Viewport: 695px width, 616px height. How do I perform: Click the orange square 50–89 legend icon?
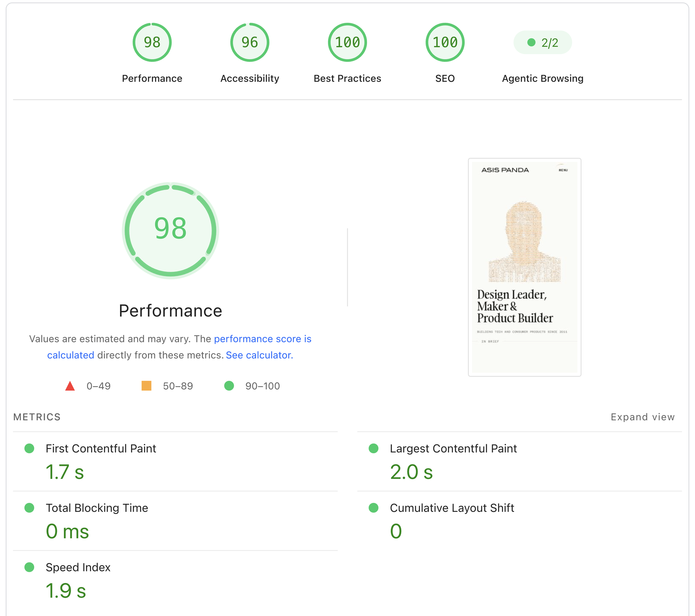tap(146, 386)
